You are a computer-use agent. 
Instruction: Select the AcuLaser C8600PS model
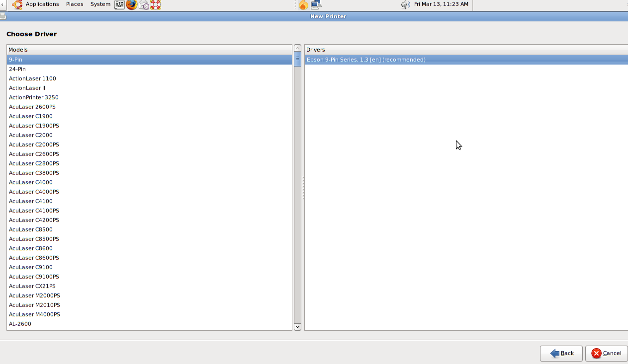pos(149,258)
